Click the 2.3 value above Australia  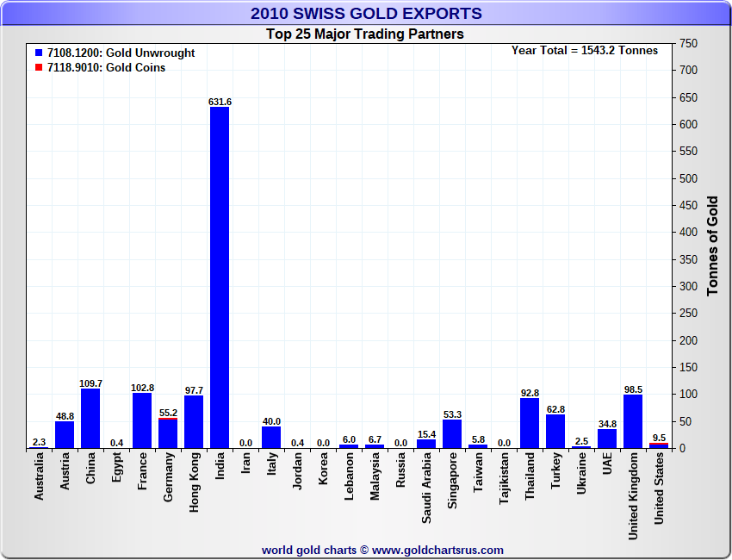[40, 442]
